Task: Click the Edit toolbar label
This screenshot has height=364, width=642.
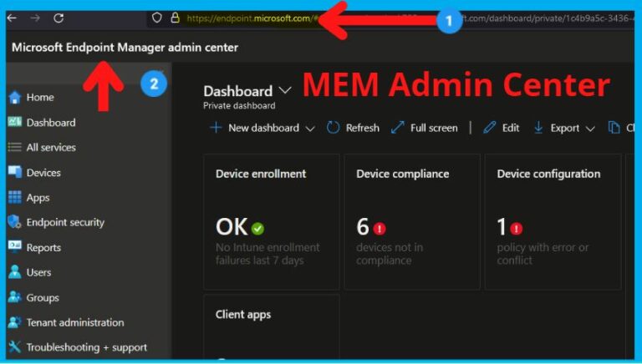Action: coord(511,128)
